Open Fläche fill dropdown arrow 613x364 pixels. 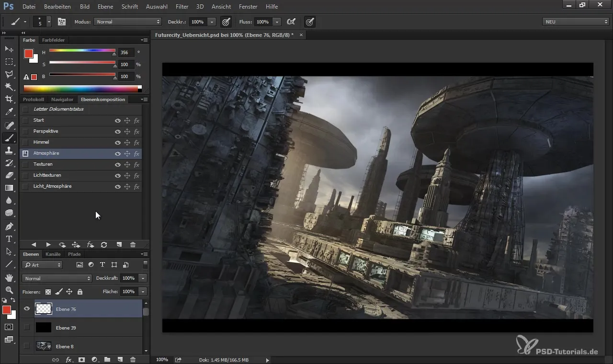coord(143,291)
